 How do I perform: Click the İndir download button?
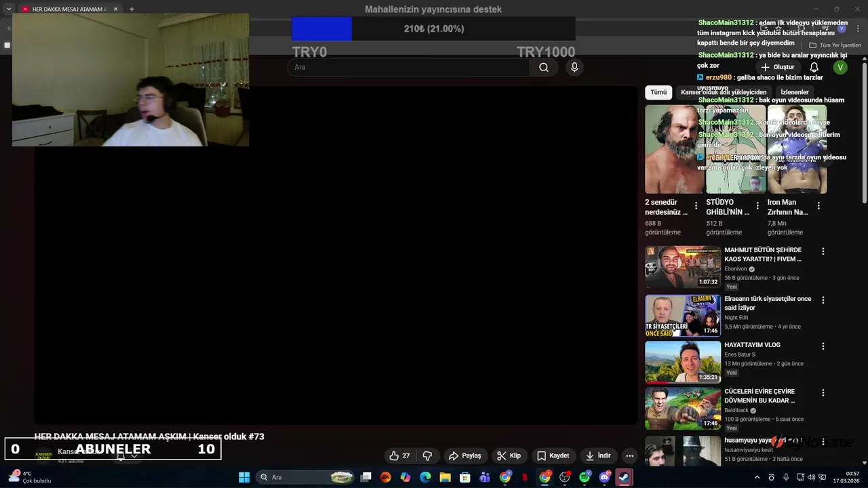coord(598,455)
